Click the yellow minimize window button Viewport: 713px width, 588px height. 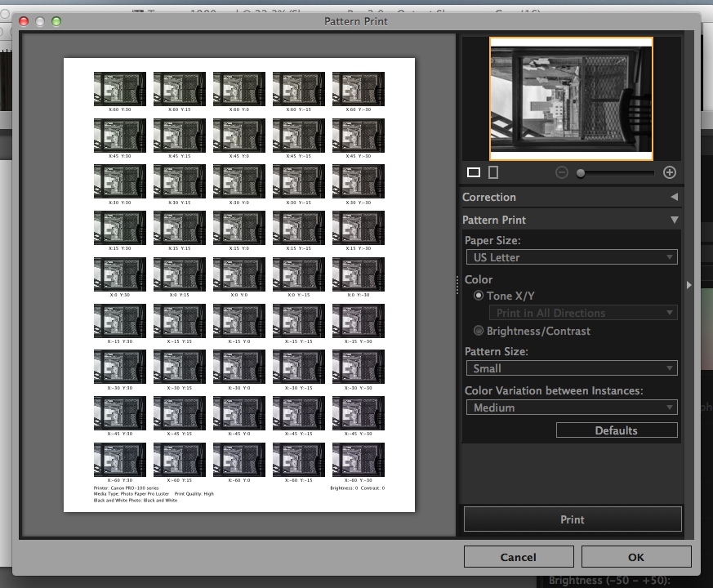pyautogui.click(x=40, y=21)
